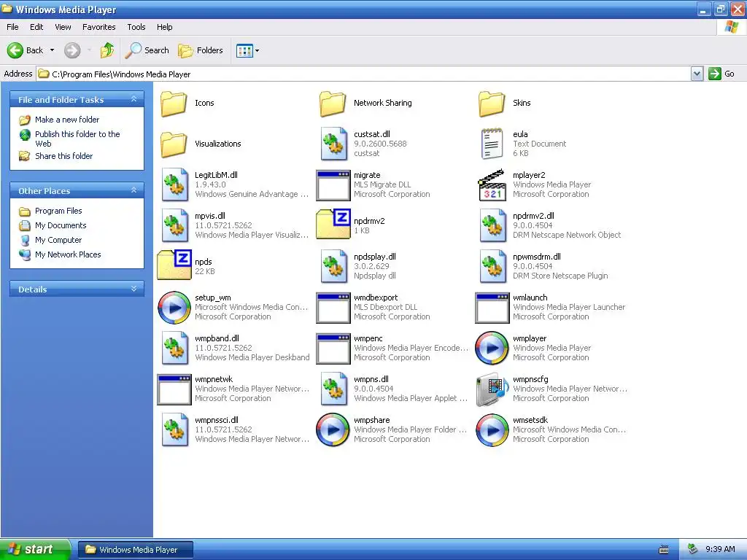Open the Views button dropdown
The image size is (747, 560).
[x=258, y=50]
